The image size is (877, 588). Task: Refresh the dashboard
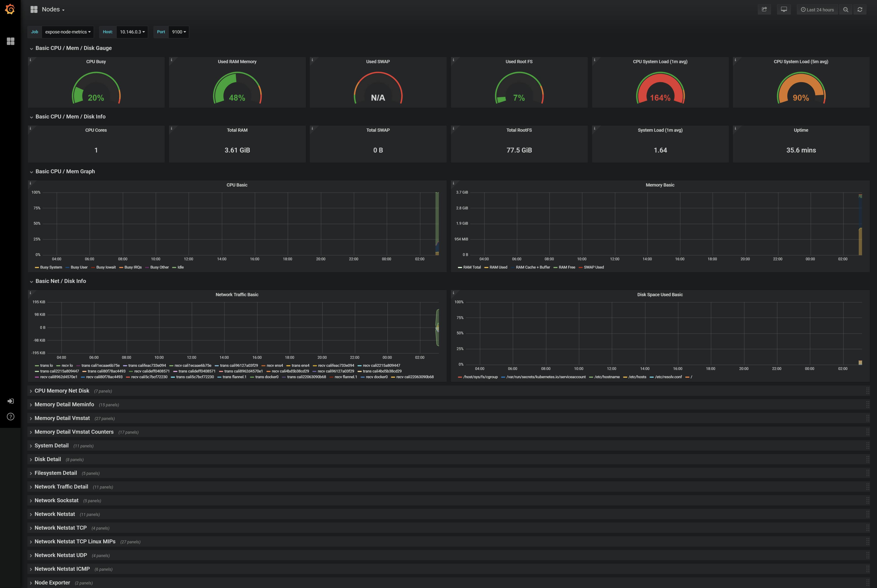[x=860, y=9]
